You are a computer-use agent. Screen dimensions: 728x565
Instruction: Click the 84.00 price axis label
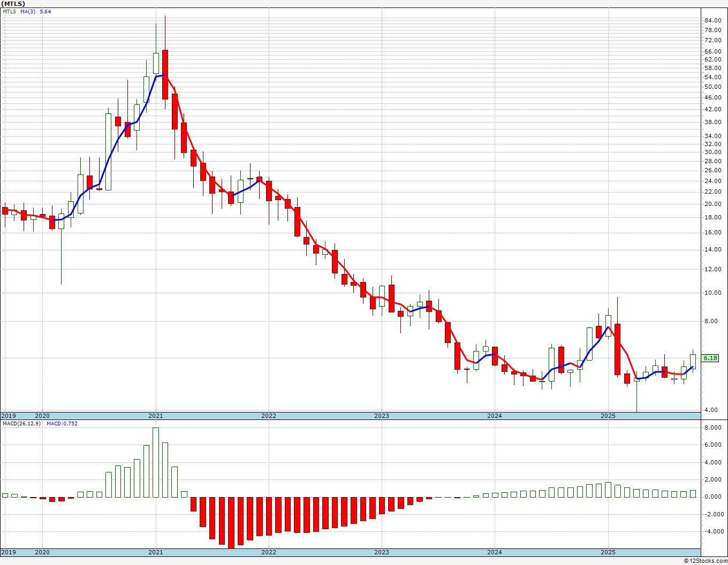(712, 21)
